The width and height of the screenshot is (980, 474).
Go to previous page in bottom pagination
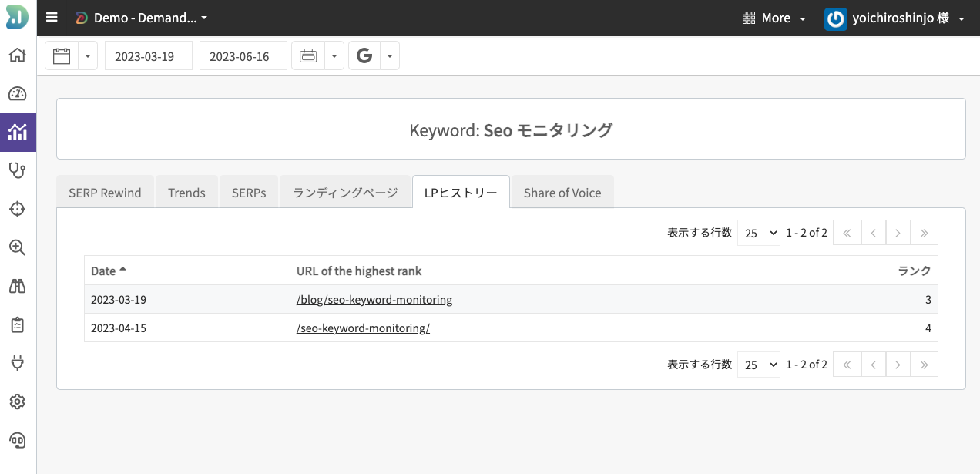[x=873, y=365]
